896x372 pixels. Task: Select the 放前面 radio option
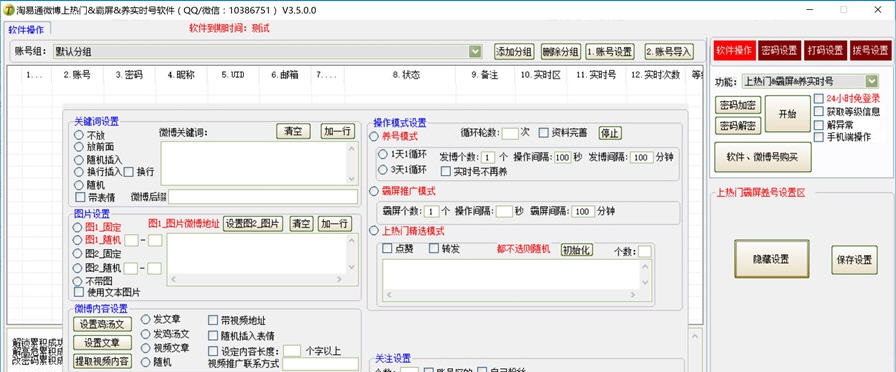click(x=78, y=147)
